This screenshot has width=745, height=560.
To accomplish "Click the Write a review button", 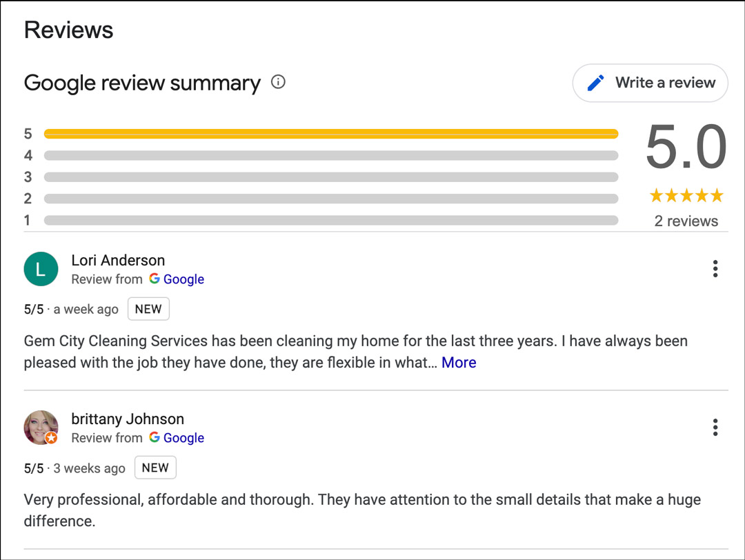I will tap(650, 82).
